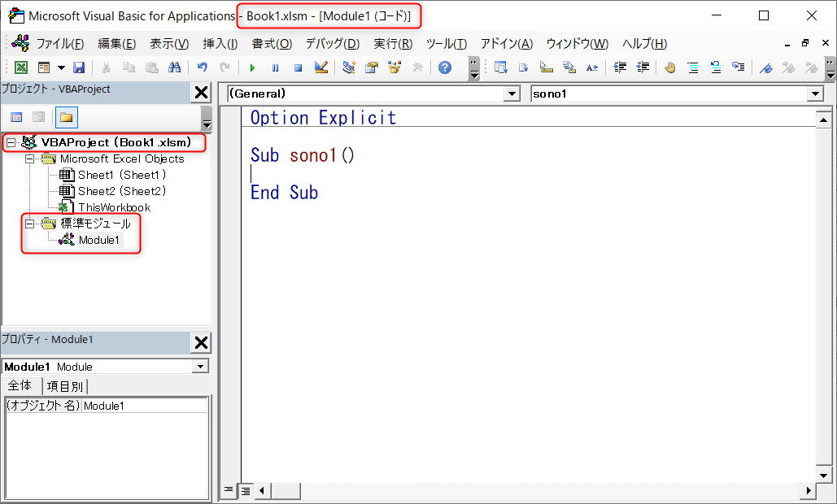Click the View Object icon in Project panel
This screenshot has width=837, height=504.
coord(38,117)
